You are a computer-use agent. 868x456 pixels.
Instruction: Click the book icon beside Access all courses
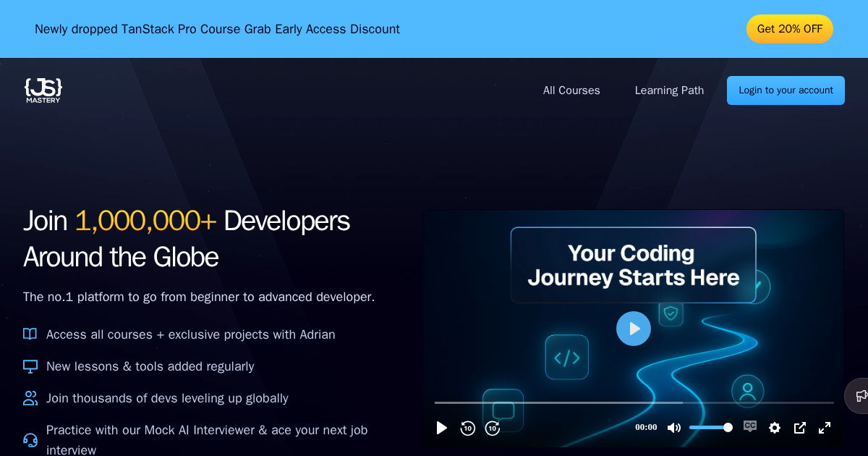point(30,334)
